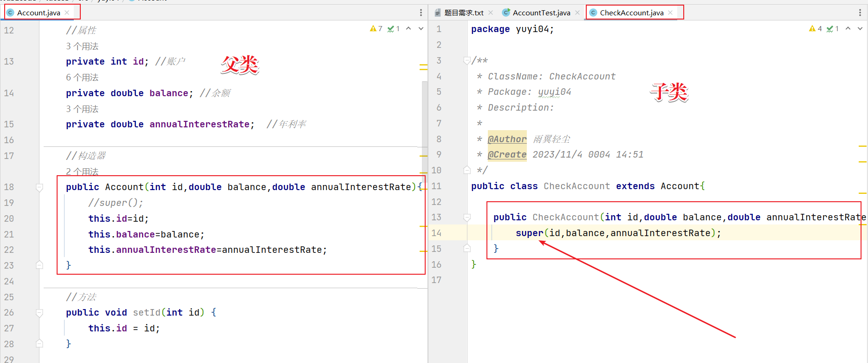Click fold end marker at line 28
The height and width of the screenshot is (363, 868).
39,343
